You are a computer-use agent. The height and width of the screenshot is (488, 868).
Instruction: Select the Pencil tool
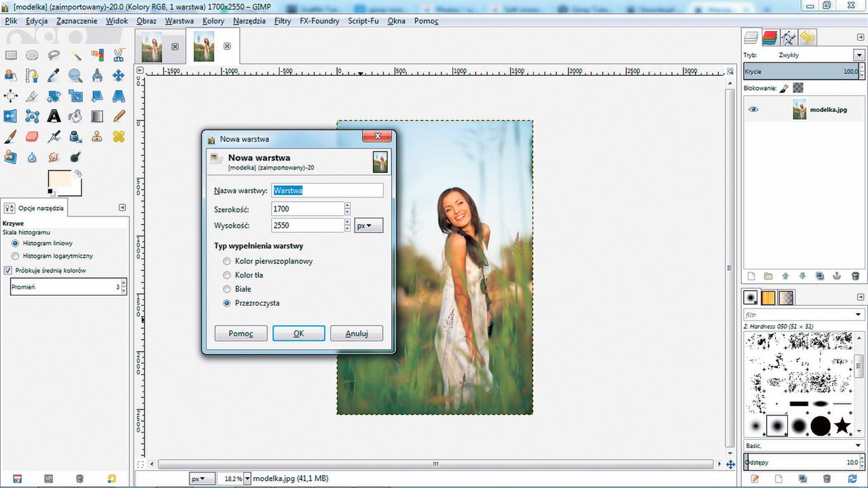(119, 117)
